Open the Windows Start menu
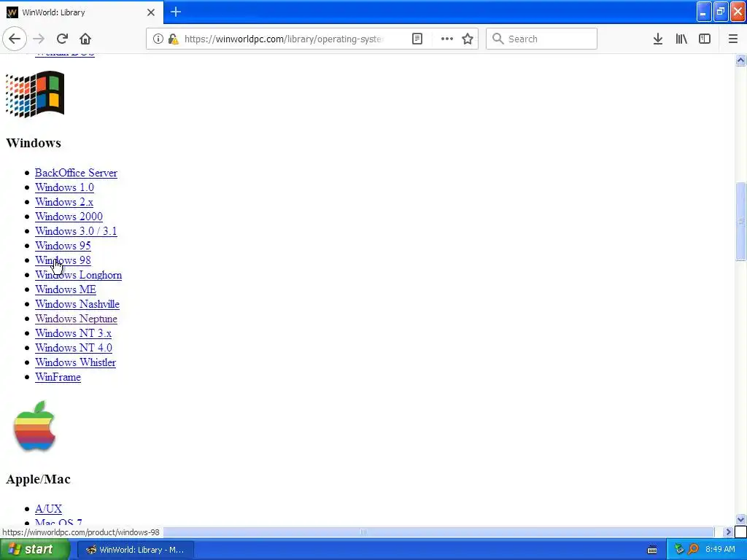Viewport: 747px width, 560px height. click(34, 550)
